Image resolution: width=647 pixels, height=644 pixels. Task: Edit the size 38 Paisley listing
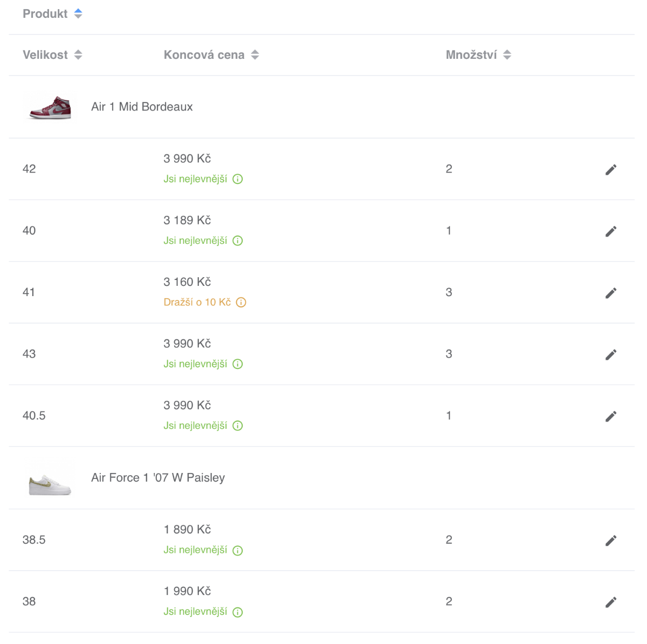pos(611,602)
